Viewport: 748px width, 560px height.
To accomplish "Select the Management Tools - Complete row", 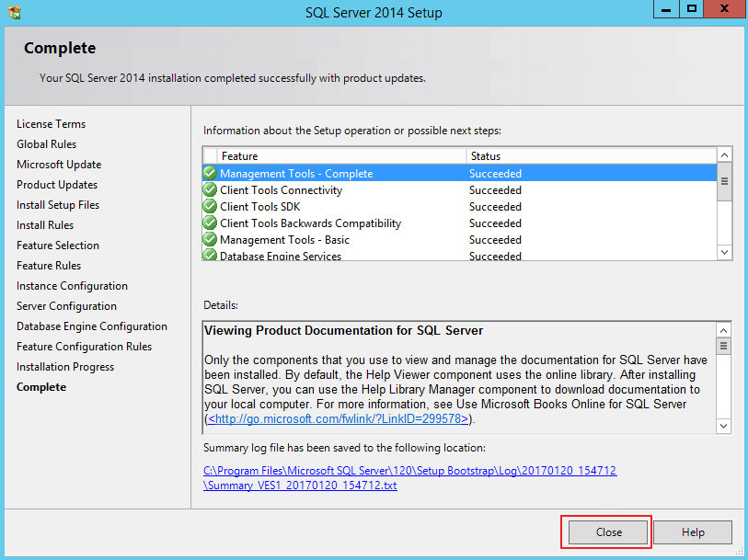I will 459,174.
